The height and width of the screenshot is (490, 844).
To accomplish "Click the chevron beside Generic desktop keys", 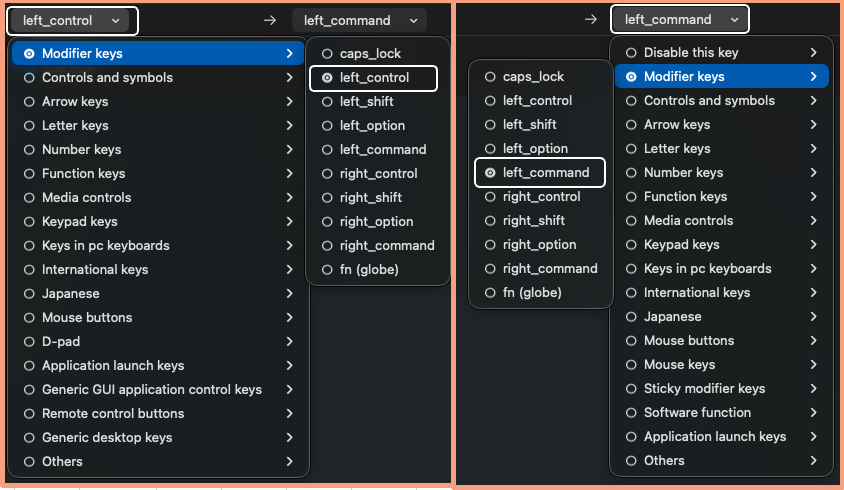I will coord(289,437).
